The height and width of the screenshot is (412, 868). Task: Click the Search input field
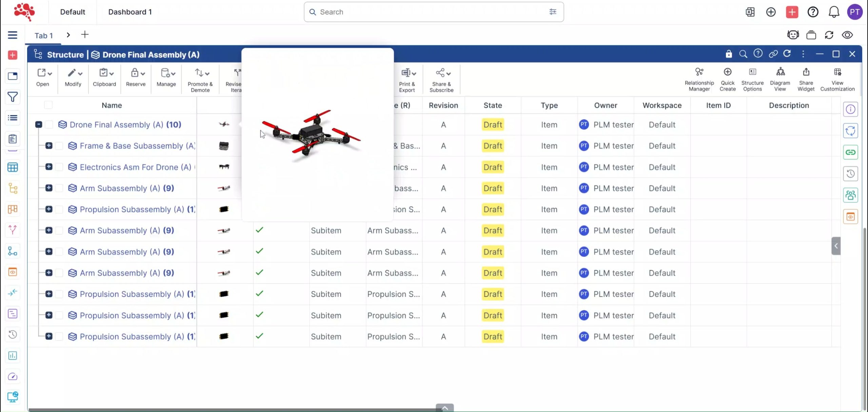(431, 12)
